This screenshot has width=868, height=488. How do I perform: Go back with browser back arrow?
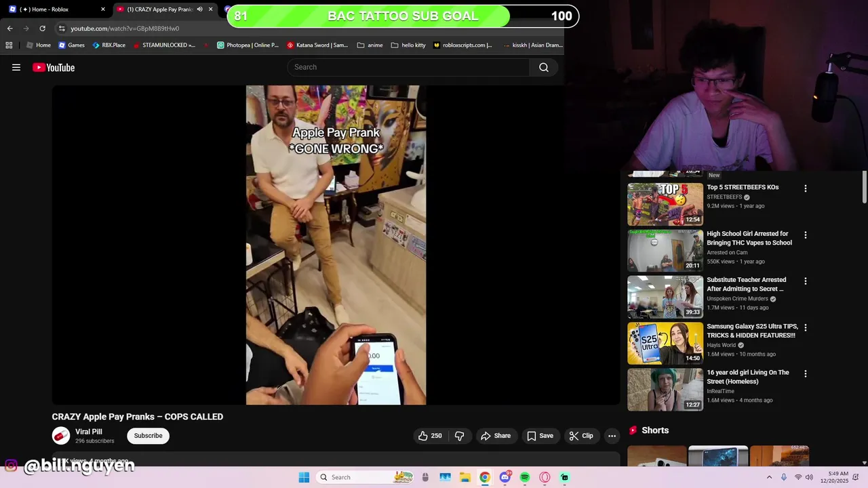(x=9, y=28)
